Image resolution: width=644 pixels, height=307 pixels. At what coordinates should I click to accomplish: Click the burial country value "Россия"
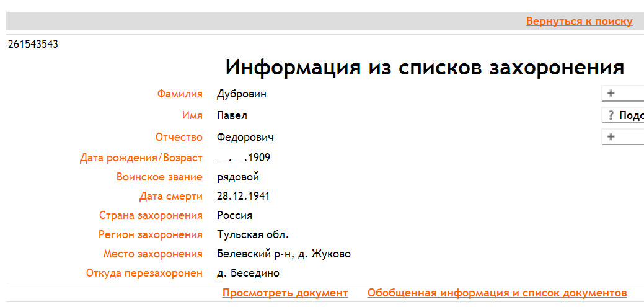click(x=234, y=216)
